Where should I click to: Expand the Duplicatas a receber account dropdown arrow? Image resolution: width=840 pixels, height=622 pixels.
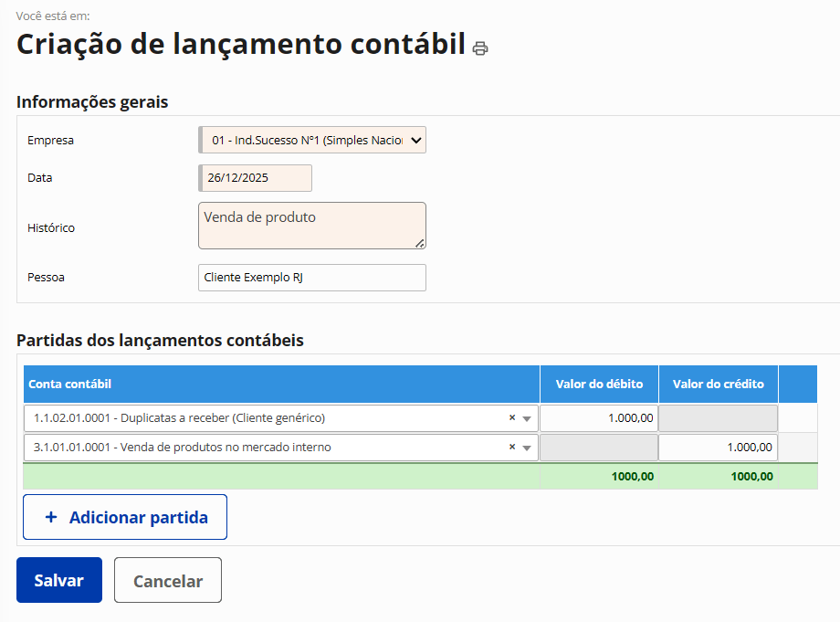(x=527, y=419)
